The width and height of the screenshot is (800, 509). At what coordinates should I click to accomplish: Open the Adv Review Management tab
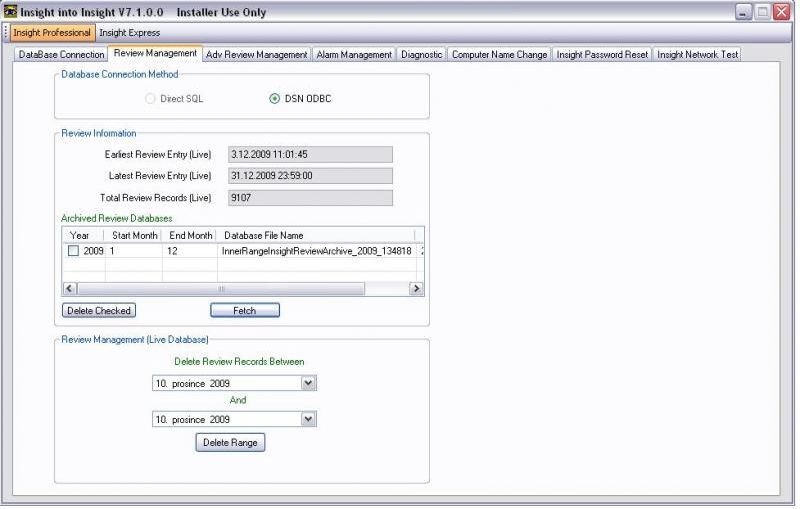(256, 55)
